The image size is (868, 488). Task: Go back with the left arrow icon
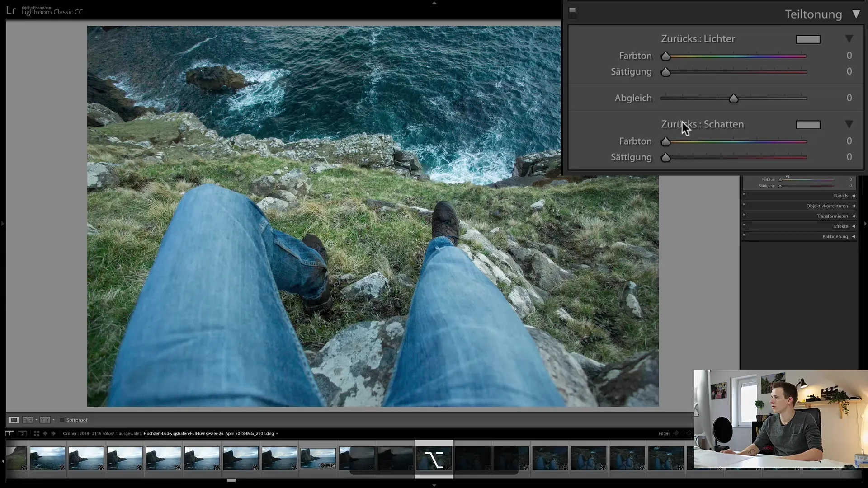coord(45,433)
